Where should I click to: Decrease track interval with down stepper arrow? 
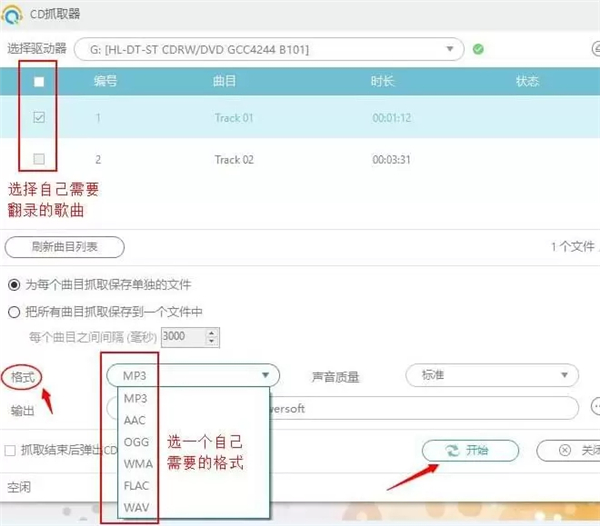click(x=212, y=341)
